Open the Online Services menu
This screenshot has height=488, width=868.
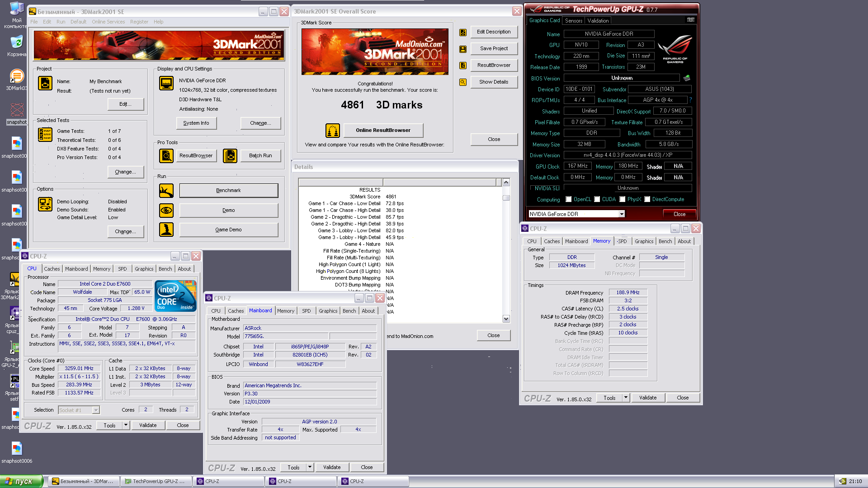pos(108,22)
